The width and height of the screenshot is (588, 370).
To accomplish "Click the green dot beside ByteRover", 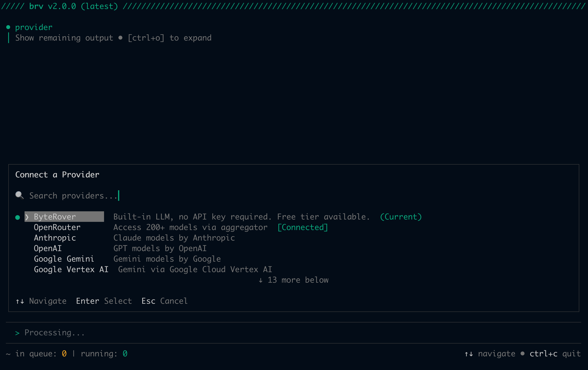I will [x=17, y=217].
